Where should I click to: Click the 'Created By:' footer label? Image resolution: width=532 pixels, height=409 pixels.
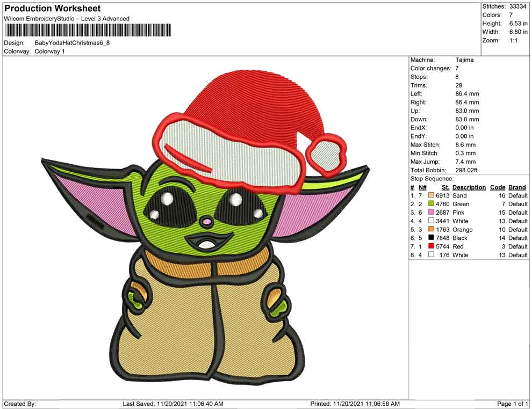20,404
